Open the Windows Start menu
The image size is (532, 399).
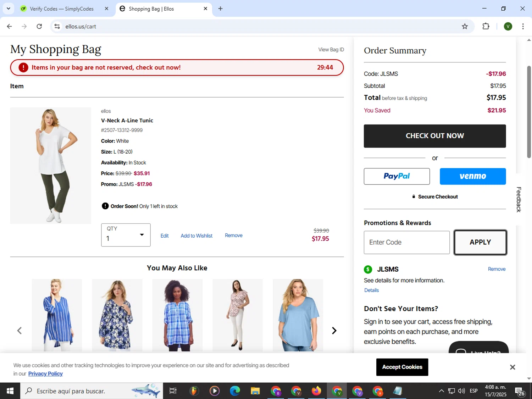click(x=10, y=391)
